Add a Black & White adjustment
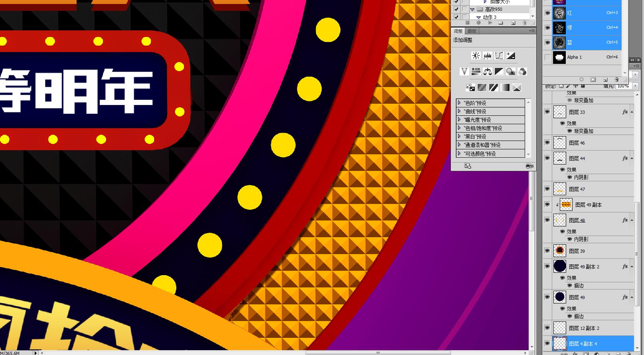Image resolution: width=644 pixels, height=355 pixels. click(x=499, y=71)
